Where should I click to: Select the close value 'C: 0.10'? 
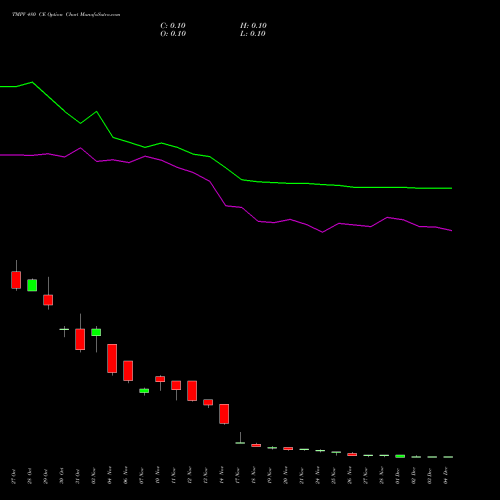click(173, 26)
